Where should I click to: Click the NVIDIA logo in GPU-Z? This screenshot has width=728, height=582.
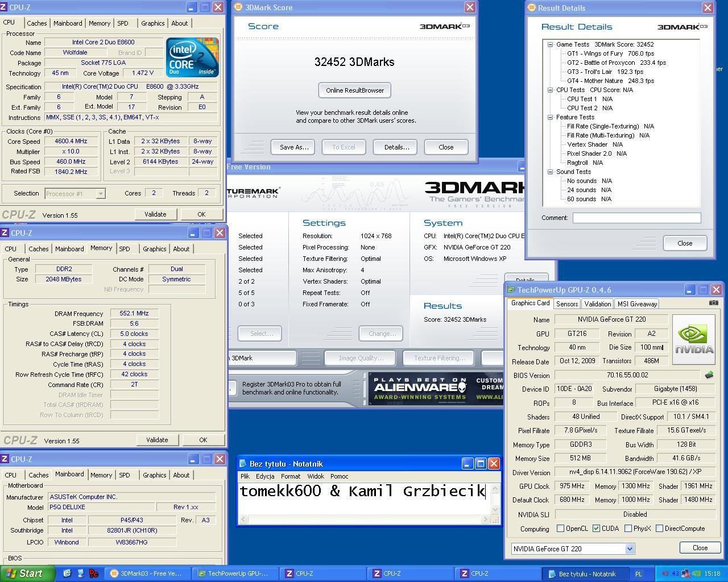pos(694,339)
